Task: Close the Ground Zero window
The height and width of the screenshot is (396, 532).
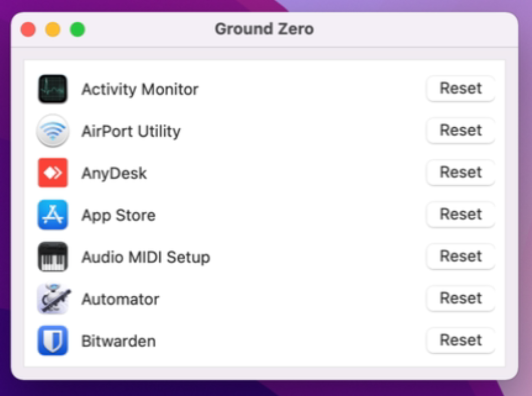Action: pos(28,29)
